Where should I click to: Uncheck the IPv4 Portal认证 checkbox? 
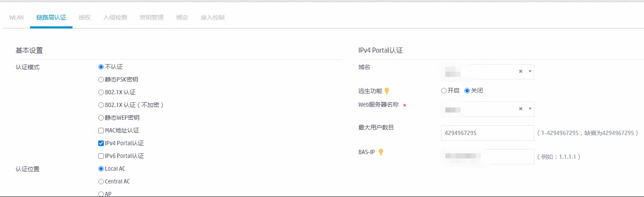(x=101, y=143)
